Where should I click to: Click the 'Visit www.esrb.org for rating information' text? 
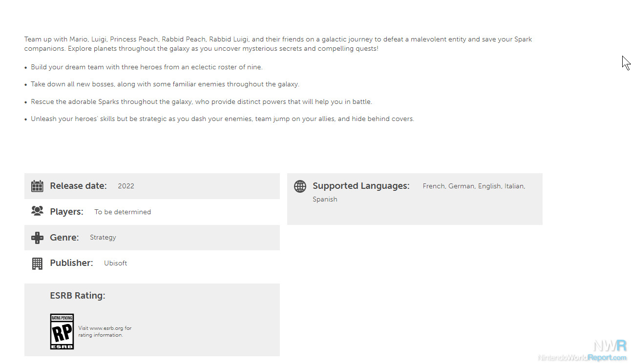tap(105, 332)
